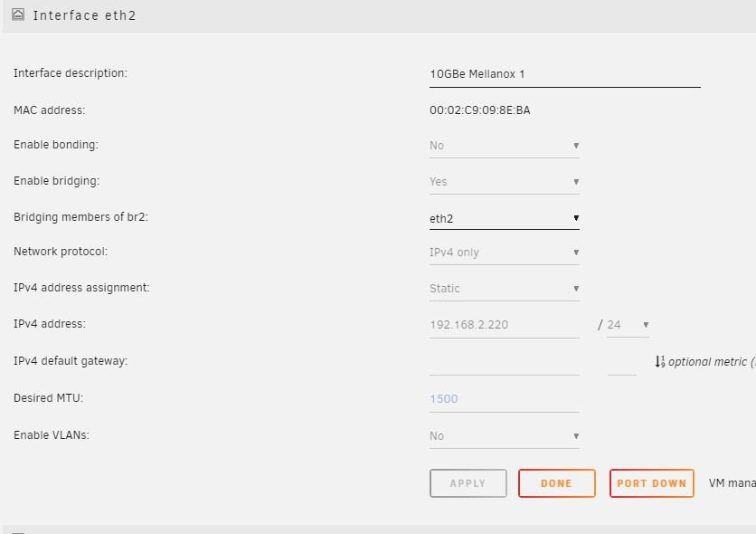Open IPv4 address assignment dropdown
The width and height of the screenshot is (756, 534).
[504, 289]
